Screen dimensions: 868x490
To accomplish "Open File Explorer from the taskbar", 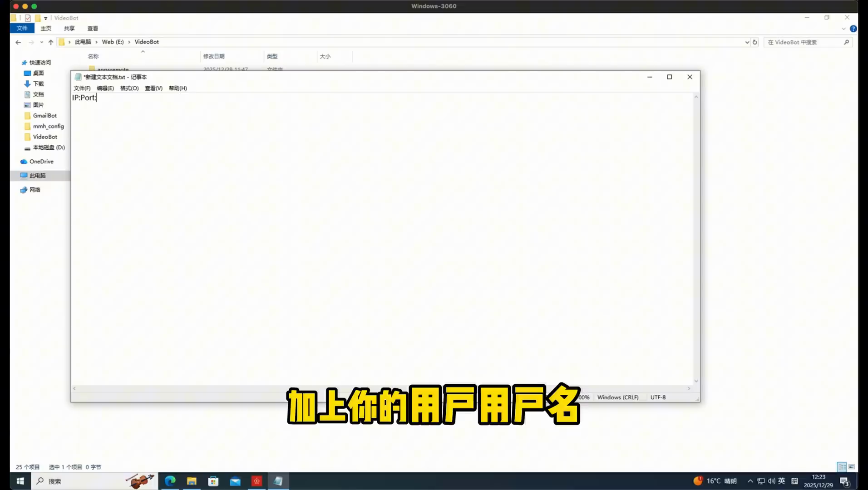I will point(192,481).
